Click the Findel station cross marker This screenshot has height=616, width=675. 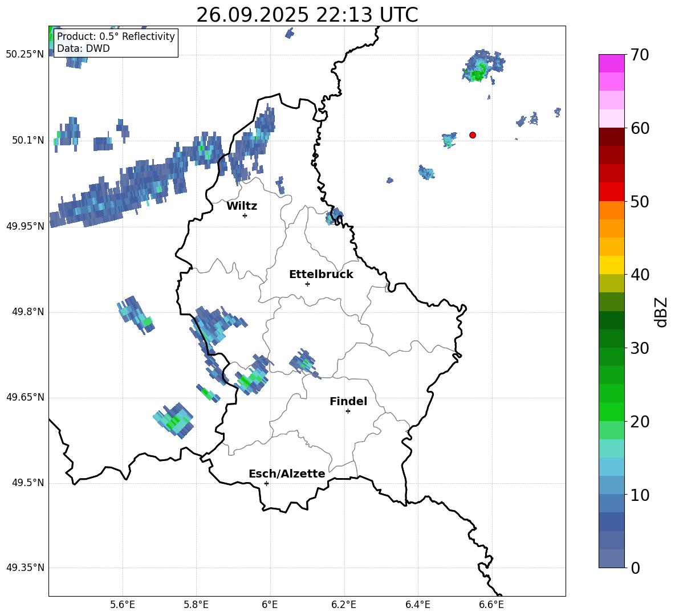tap(348, 411)
